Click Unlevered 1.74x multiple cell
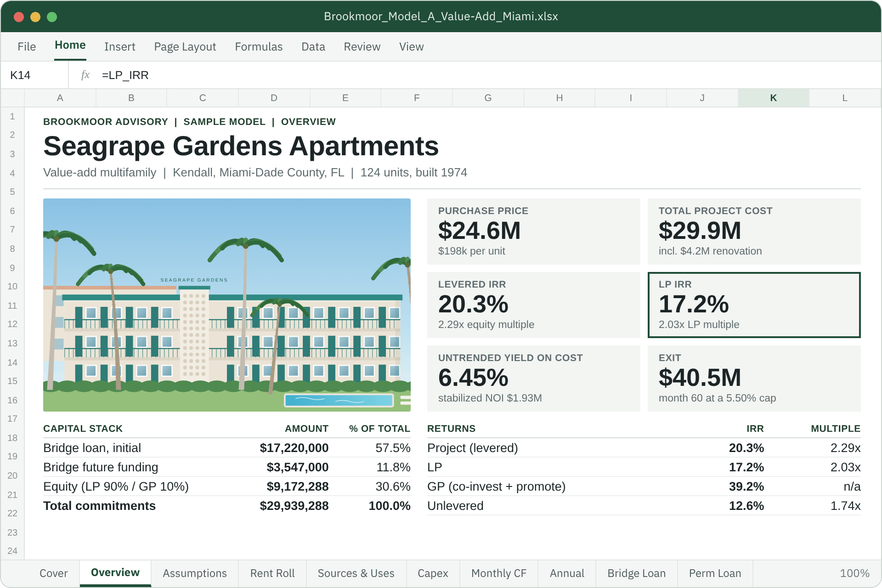 coord(845,506)
